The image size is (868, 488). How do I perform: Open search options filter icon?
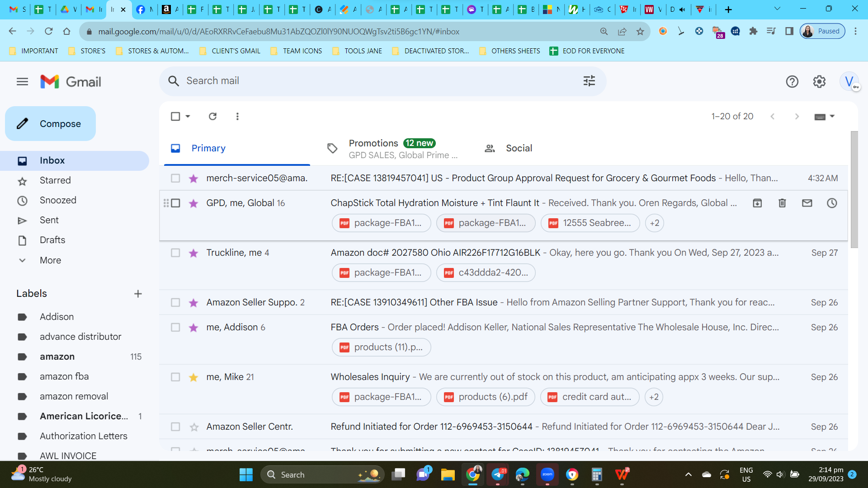click(x=589, y=81)
